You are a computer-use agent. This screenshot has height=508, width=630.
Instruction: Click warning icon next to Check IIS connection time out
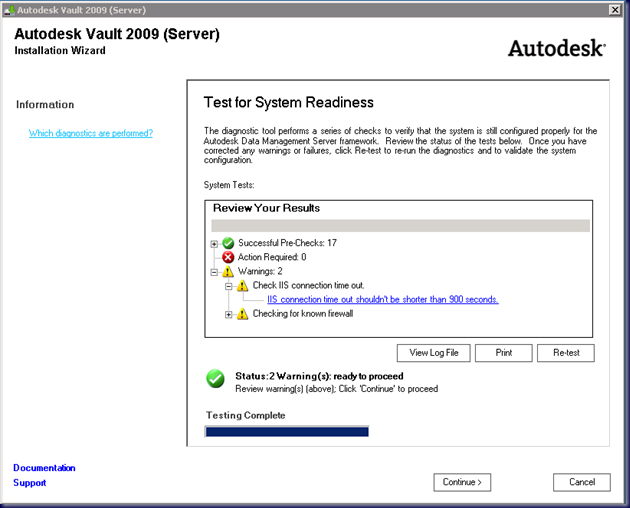click(242, 285)
